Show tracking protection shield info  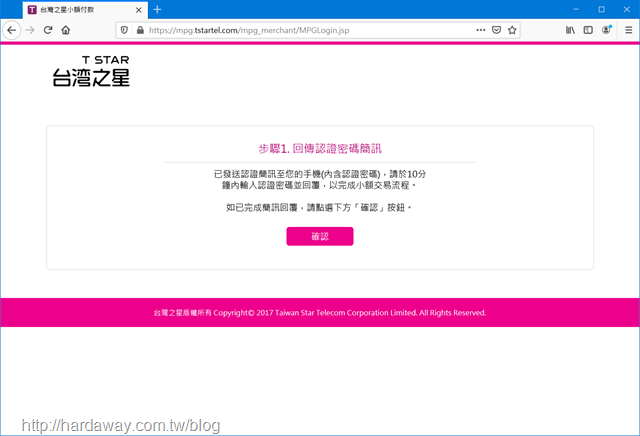point(124,30)
